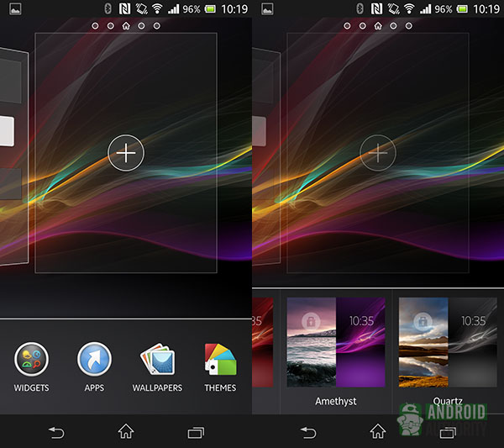Viewport: 504px width, 448px height.
Task: Tap the first page dot in left screen
Action: [x=95, y=26]
